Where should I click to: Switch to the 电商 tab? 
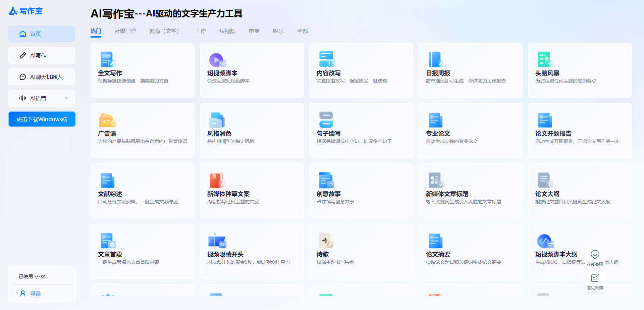tap(254, 31)
